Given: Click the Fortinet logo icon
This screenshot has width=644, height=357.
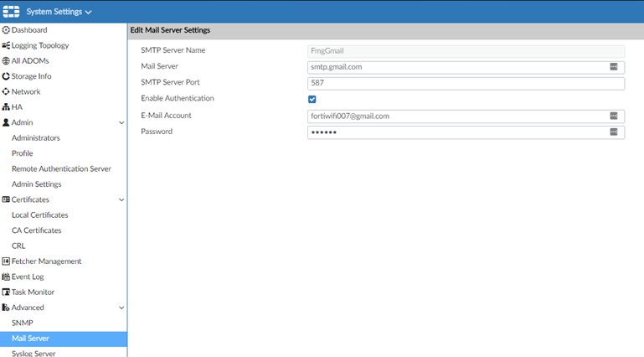Looking at the screenshot, I should [x=12, y=12].
